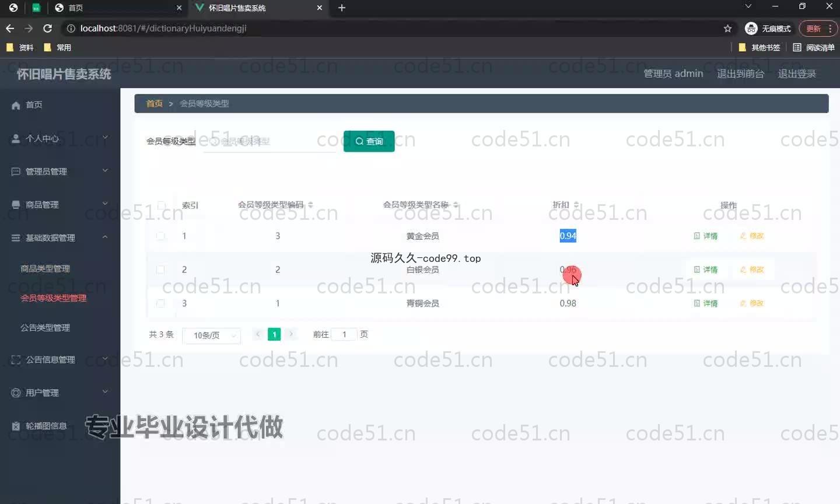Screen dimensions: 840x504
Task: Click the browser back arrow
Action: [10, 28]
